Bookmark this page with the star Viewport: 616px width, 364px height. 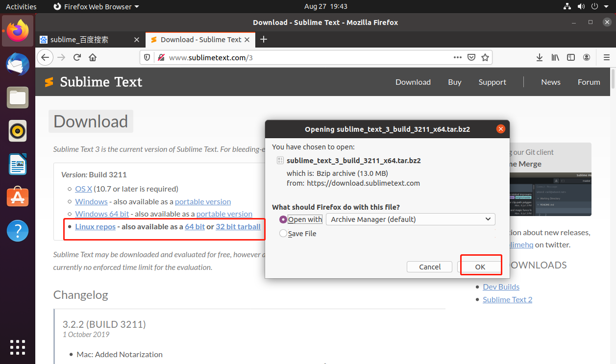485,57
